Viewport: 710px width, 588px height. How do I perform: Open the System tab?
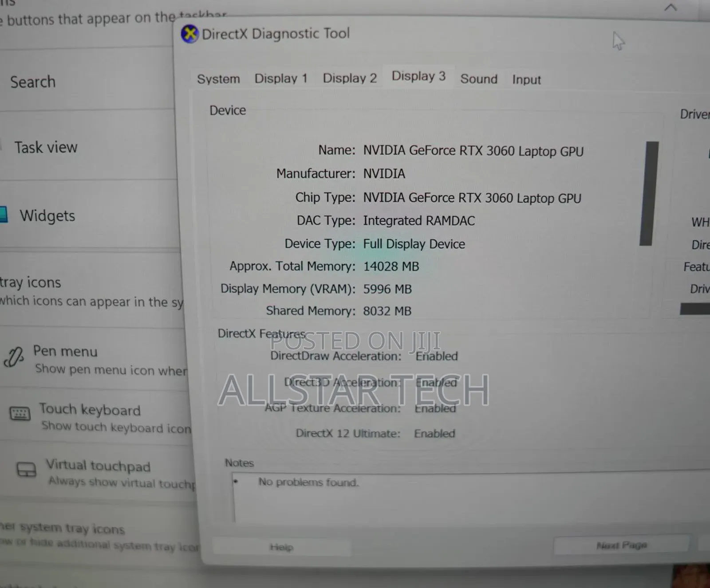pos(218,79)
